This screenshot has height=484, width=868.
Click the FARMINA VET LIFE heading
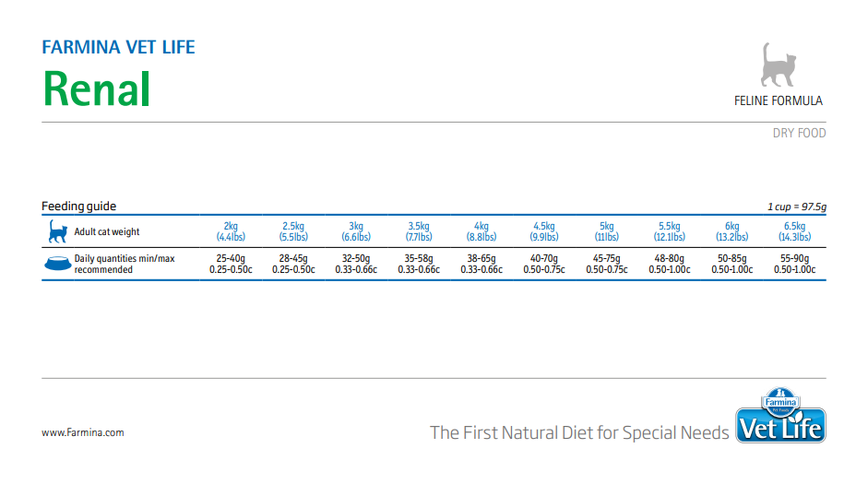point(118,46)
